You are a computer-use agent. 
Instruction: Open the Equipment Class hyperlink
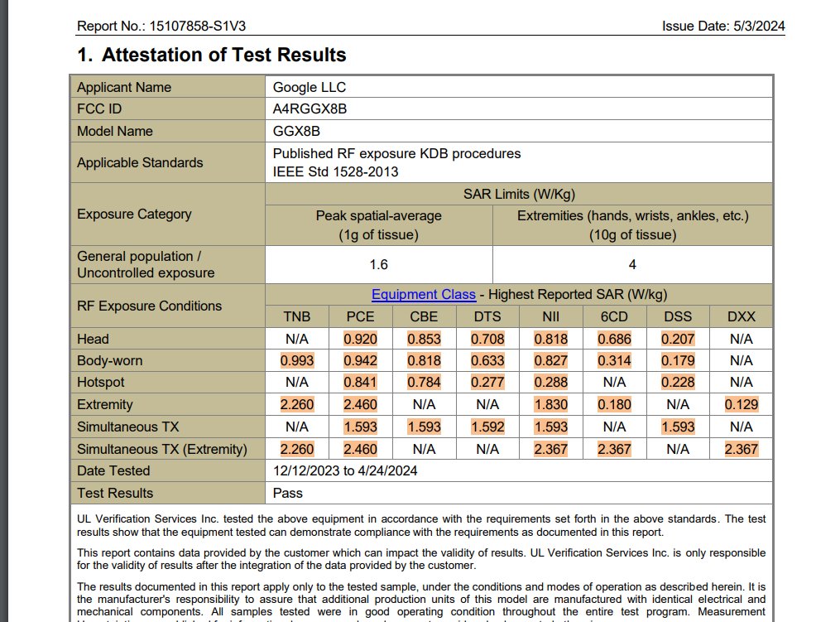(x=423, y=295)
